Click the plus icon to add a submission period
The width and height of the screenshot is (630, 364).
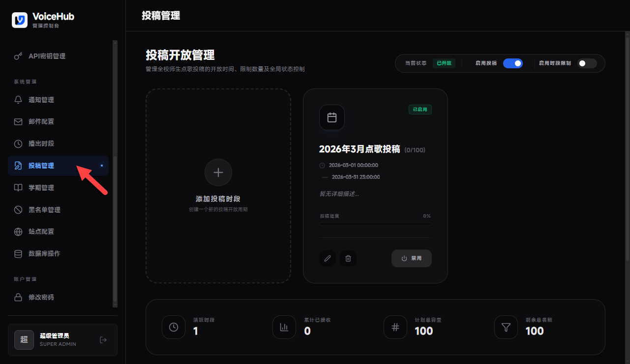pyautogui.click(x=218, y=172)
